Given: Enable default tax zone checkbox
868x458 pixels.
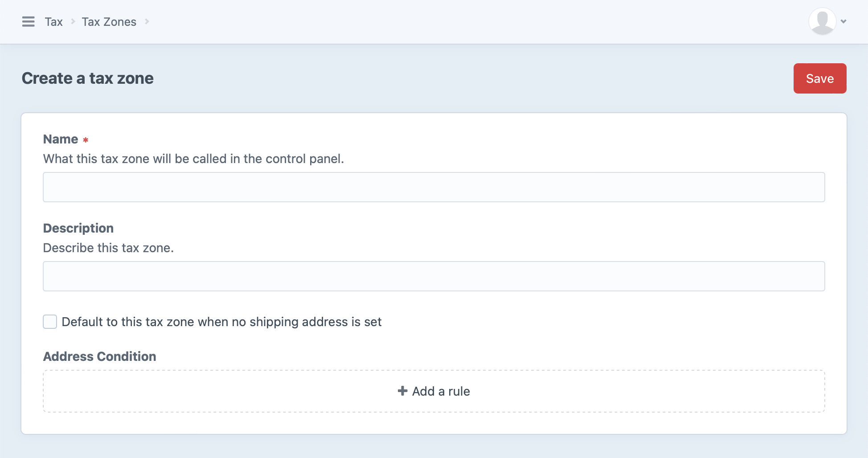Looking at the screenshot, I should tap(50, 322).
